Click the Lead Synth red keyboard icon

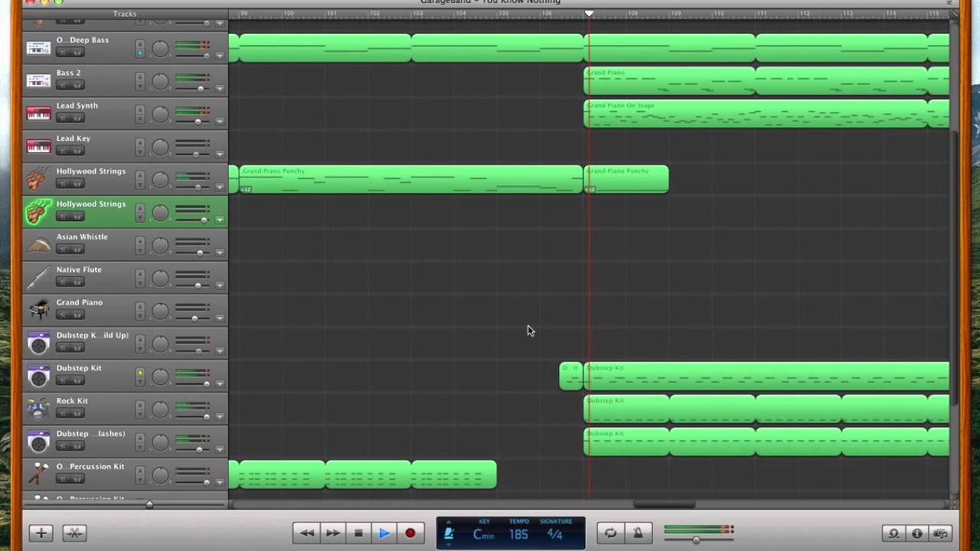pos(38,114)
